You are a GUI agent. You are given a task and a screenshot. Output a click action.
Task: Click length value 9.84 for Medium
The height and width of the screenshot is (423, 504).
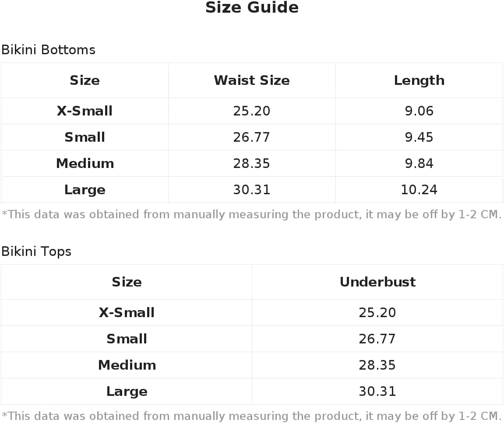point(419,164)
